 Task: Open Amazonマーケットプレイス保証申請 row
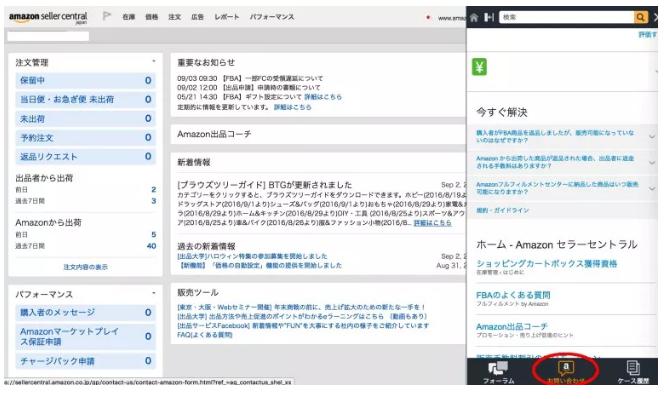click(x=86, y=336)
